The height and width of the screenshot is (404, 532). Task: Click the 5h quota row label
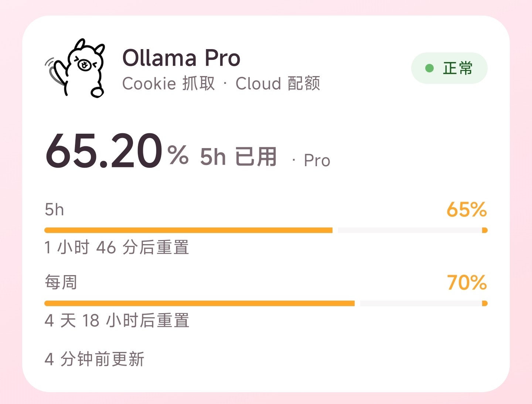(x=54, y=210)
